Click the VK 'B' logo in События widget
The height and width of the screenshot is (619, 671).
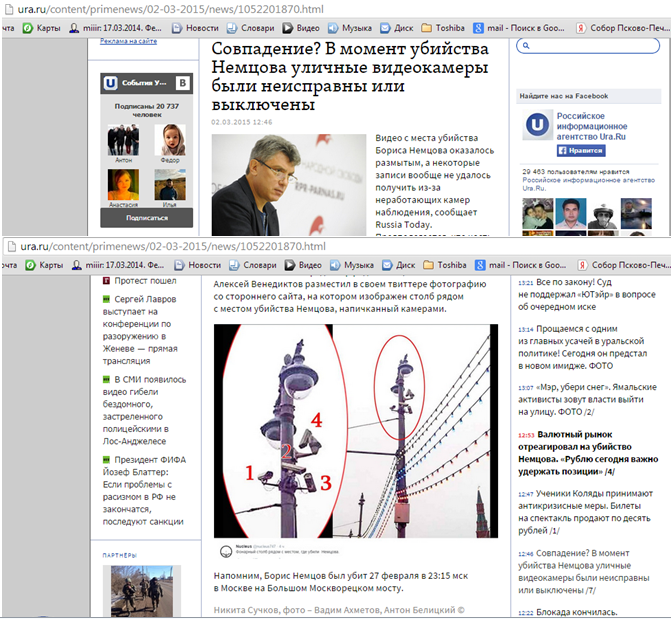tap(183, 83)
